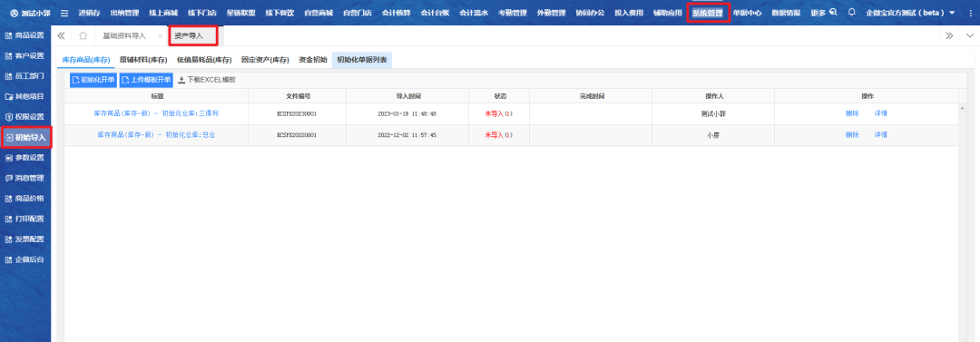Viewport: 980px width, 342px height.
Task: Toggle the hamburger menu icon in top bar
Action: (64, 13)
